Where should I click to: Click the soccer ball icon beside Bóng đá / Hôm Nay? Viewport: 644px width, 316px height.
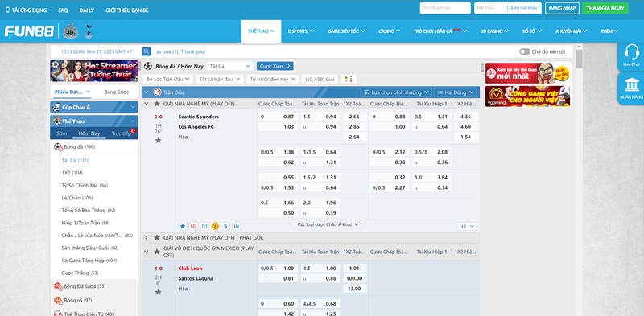point(148,66)
